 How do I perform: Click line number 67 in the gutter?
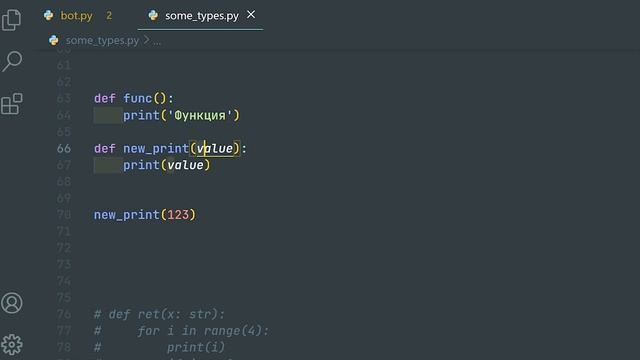click(x=64, y=165)
